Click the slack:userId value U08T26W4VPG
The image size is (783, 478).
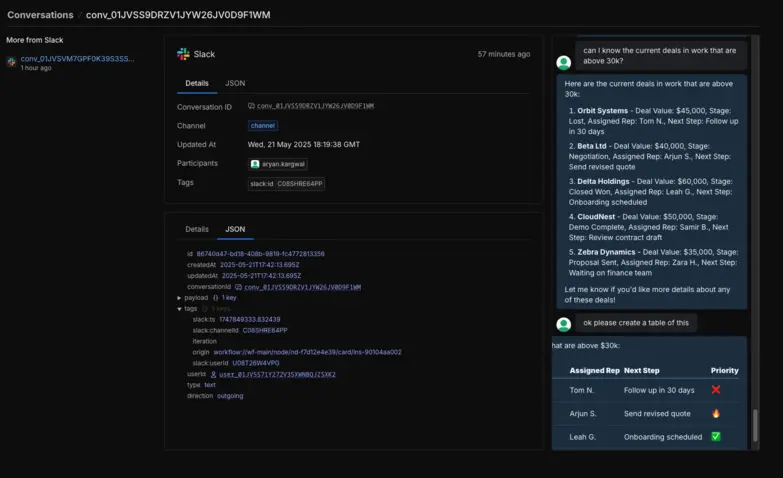(256, 363)
